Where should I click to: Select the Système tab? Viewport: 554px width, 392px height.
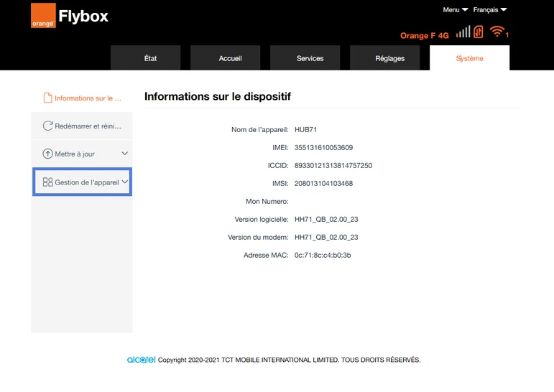469,58
